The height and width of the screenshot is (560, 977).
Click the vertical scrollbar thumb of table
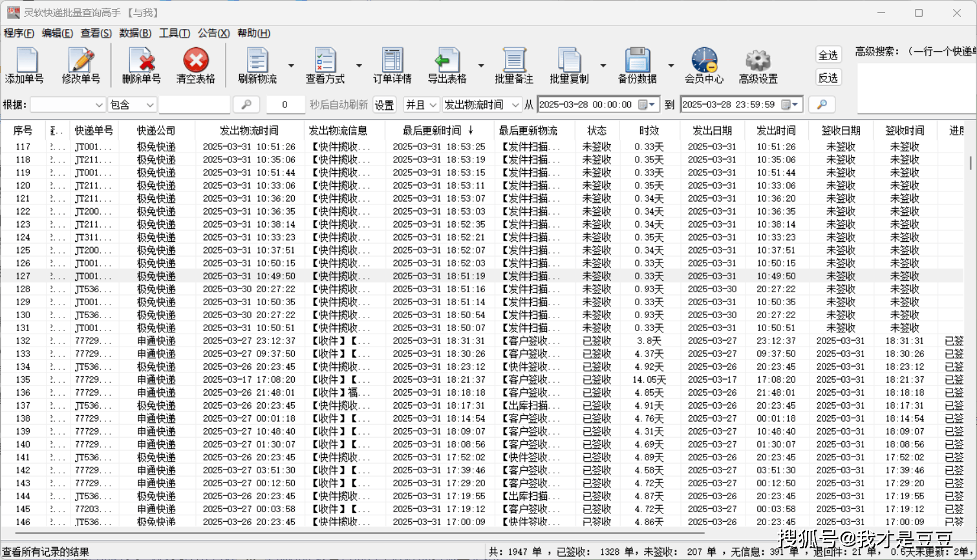pos(971,162)
